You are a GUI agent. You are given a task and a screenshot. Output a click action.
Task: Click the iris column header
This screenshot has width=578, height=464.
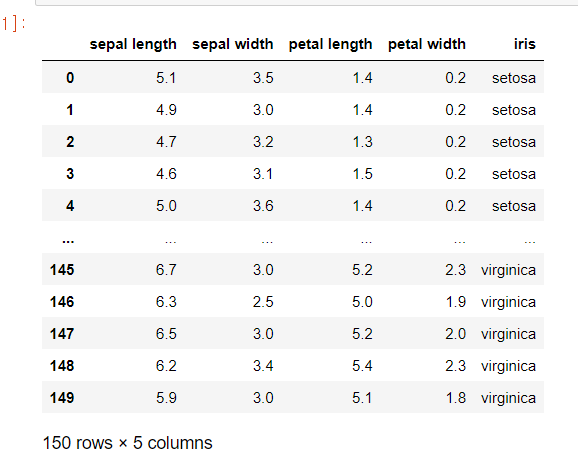[x=525, y=44]
